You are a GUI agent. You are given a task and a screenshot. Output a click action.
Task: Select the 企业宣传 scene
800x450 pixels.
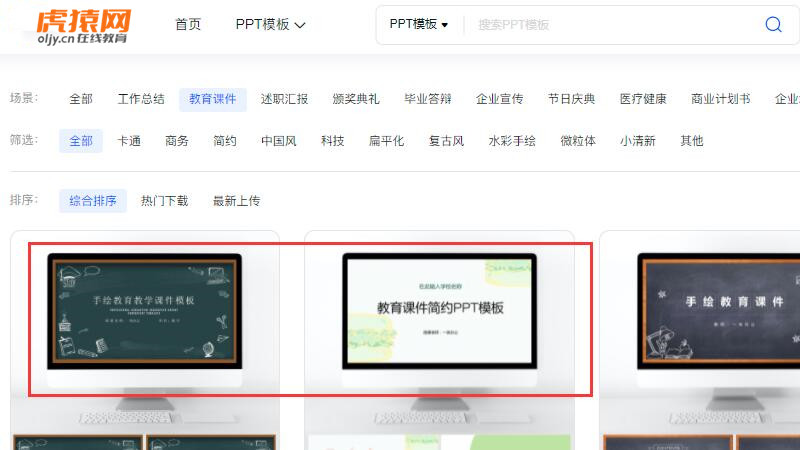coord(499,99)
